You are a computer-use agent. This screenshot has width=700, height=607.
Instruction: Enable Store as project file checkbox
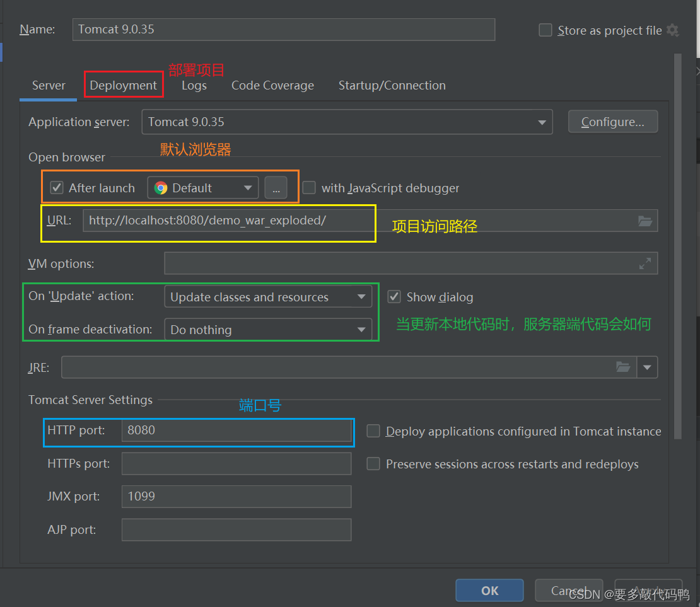pyautogui.click(x=545, y=30)
